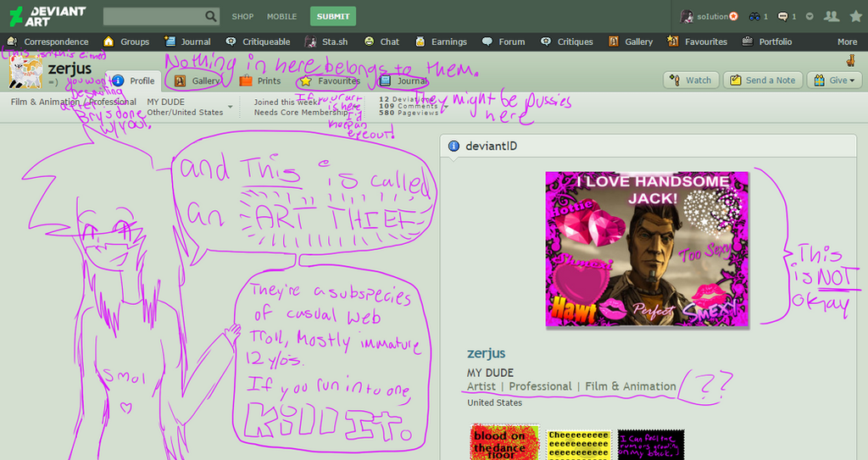Open Forum in the toolbar
Image resolution: width=868 pixels, height=460 pixels.
[x=504, y=42]
